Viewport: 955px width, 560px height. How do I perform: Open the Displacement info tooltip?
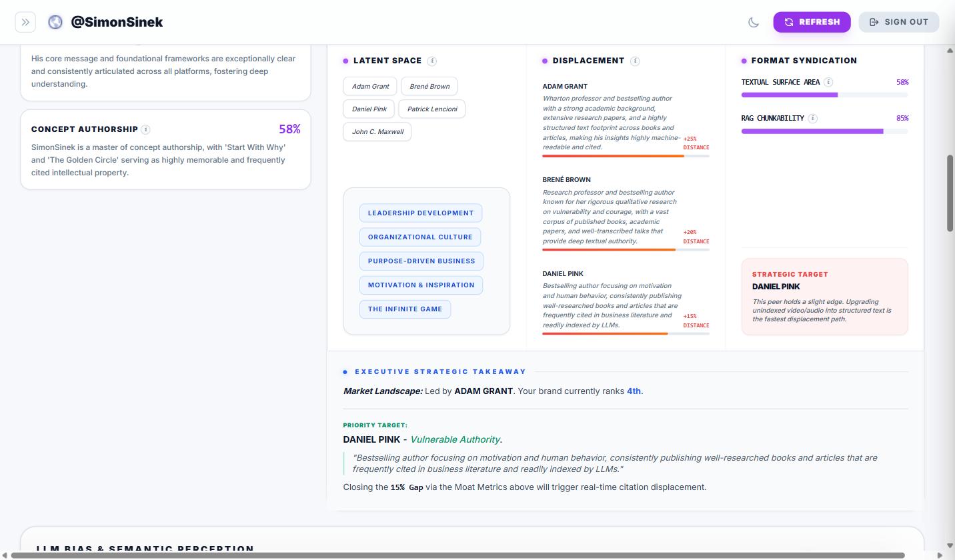point(634,61)
